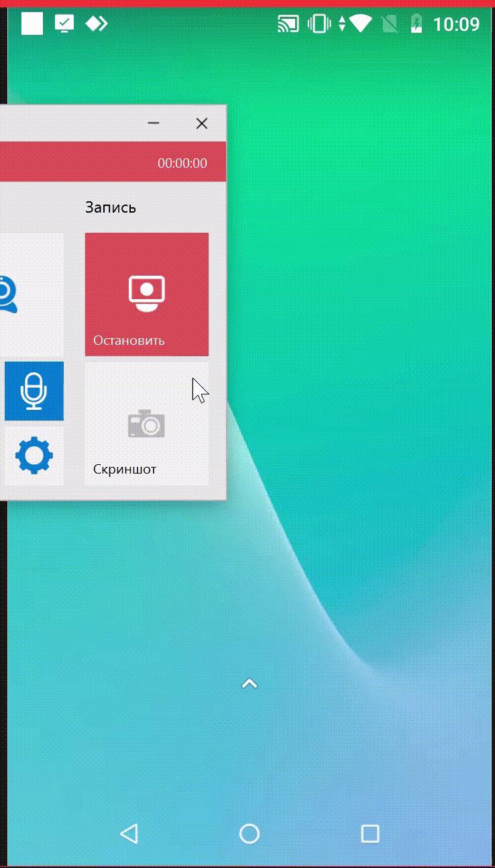Open settings with the gear icon
Viewport: 495px width, 868px height.
34,455
